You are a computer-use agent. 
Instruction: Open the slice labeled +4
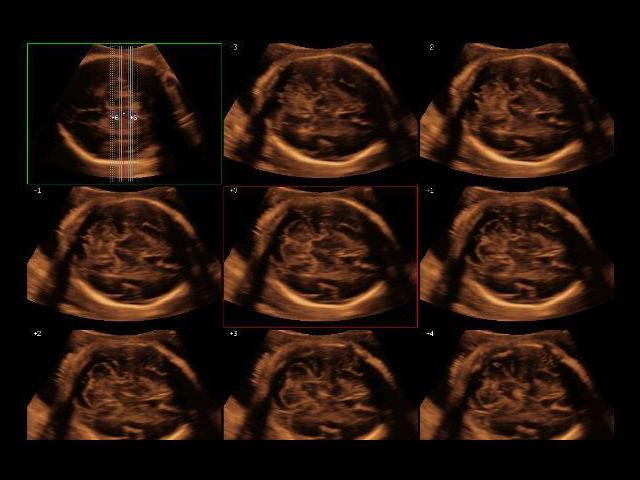(516, 388)
